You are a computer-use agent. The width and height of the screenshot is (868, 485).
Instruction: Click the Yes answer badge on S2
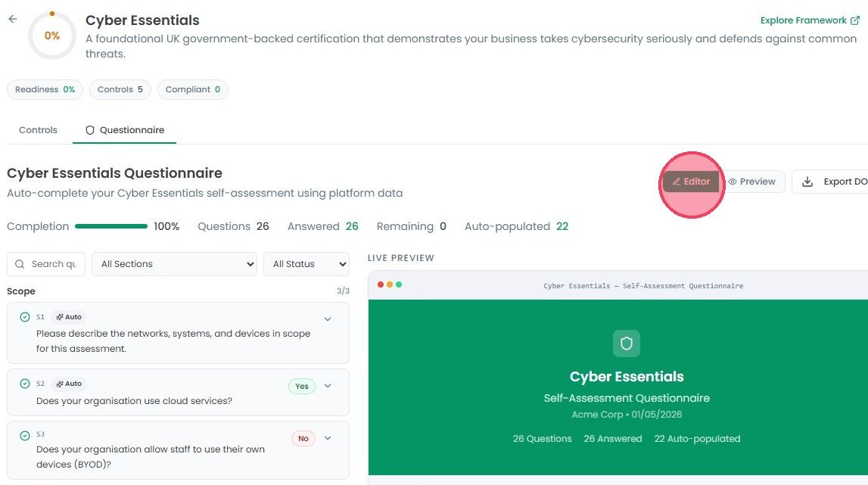[302, 386]
